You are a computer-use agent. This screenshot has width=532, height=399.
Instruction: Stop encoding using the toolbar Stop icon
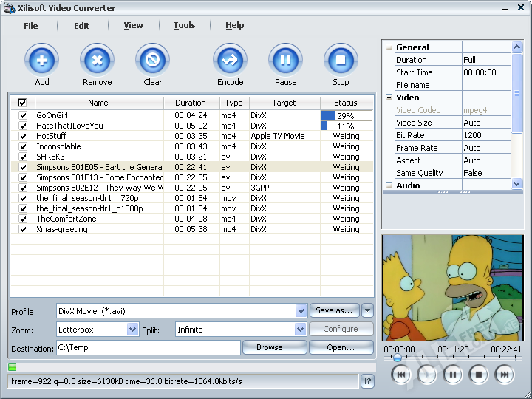(341, 60)
